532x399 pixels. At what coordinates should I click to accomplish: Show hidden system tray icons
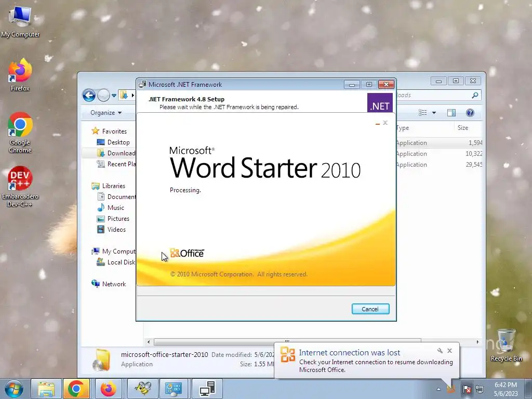438,389
